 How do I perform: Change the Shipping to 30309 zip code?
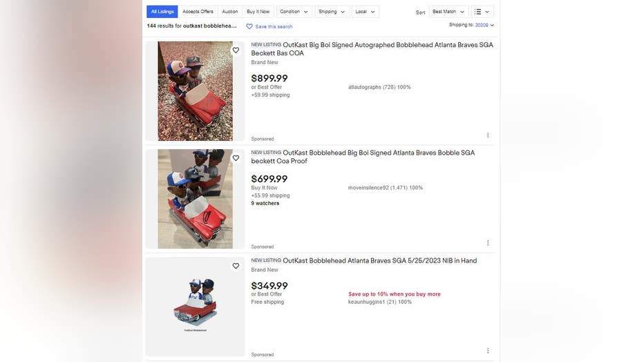(484, 25)
